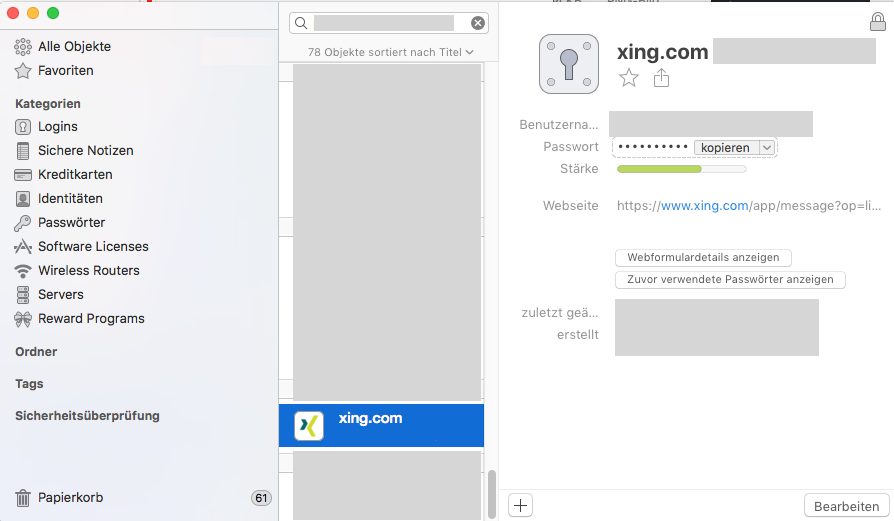Screen dimensions: 894x521
Task: Click the search magnifier icon
Action: coord(301,23)
